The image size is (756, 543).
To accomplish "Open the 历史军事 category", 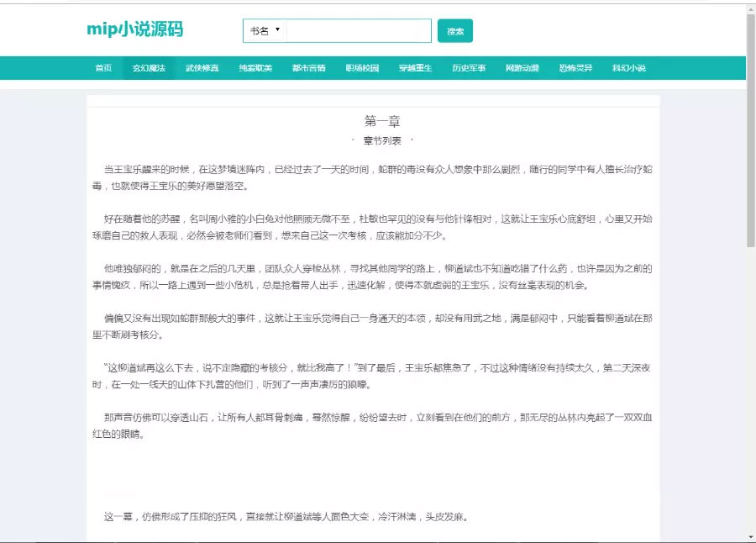I will [x=469, y=68].
